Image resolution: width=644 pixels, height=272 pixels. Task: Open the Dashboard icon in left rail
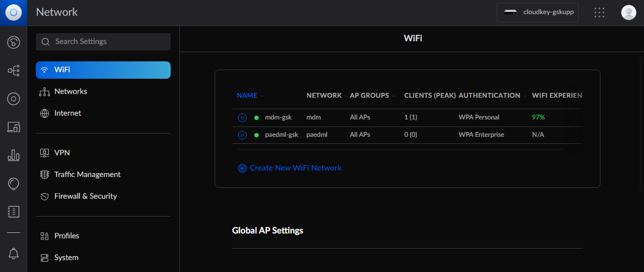tap(14, 42)
